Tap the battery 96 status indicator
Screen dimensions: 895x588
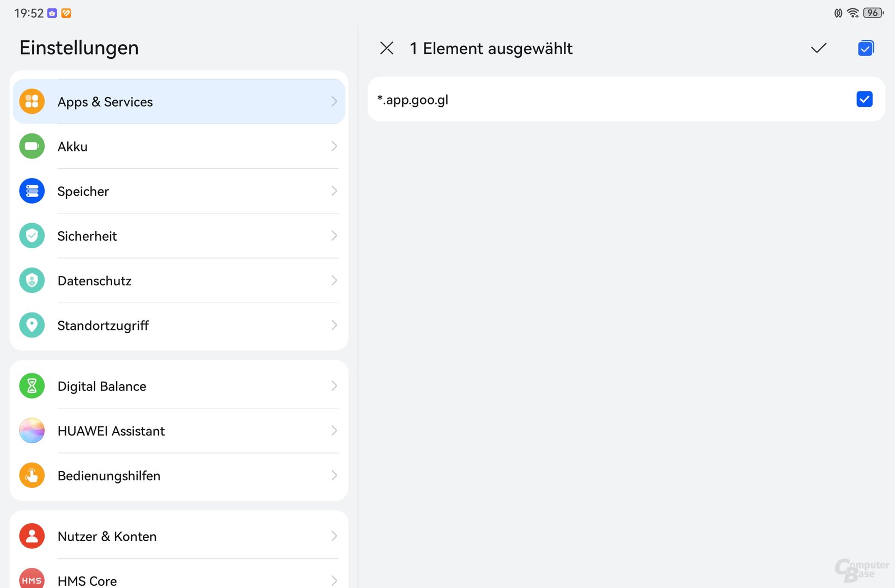[x=873, y=13]
